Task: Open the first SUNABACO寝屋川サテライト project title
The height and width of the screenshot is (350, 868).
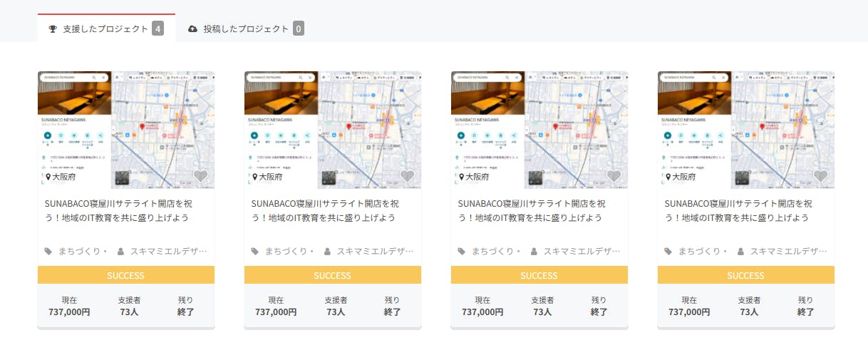Action: click(x=118, y=210)
